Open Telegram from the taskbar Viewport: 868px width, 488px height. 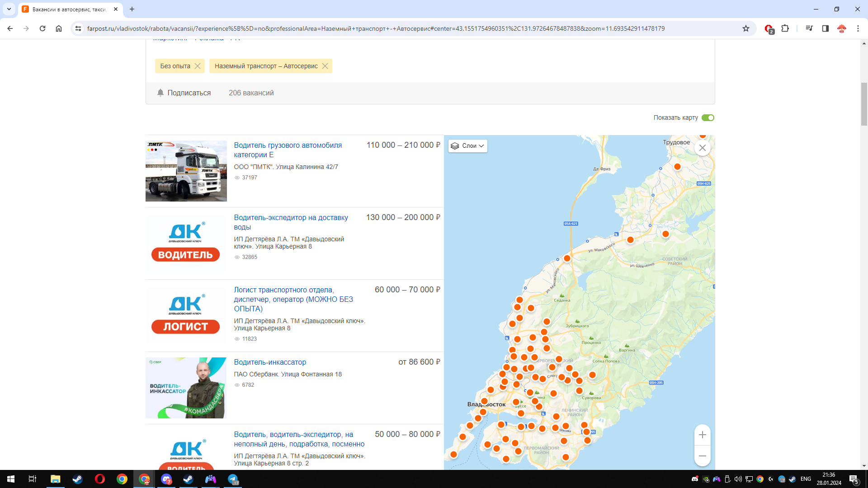(x=233, y=479)
